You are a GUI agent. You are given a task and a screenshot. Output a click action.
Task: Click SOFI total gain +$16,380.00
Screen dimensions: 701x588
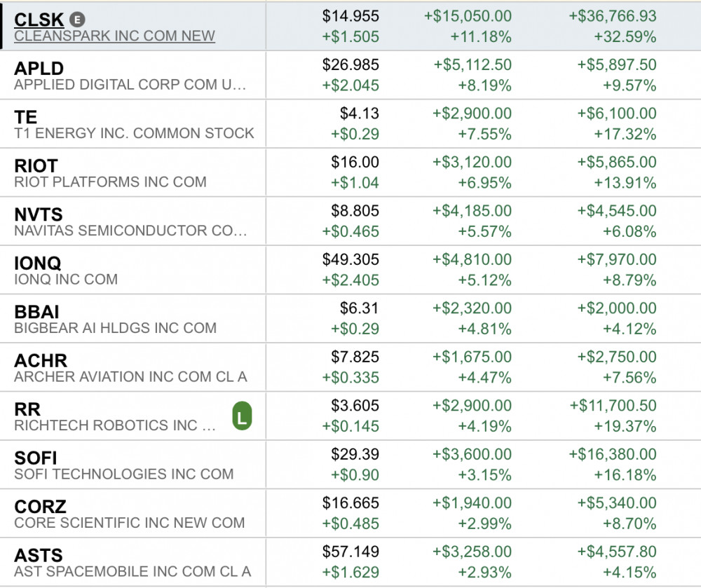coord(616,455)
